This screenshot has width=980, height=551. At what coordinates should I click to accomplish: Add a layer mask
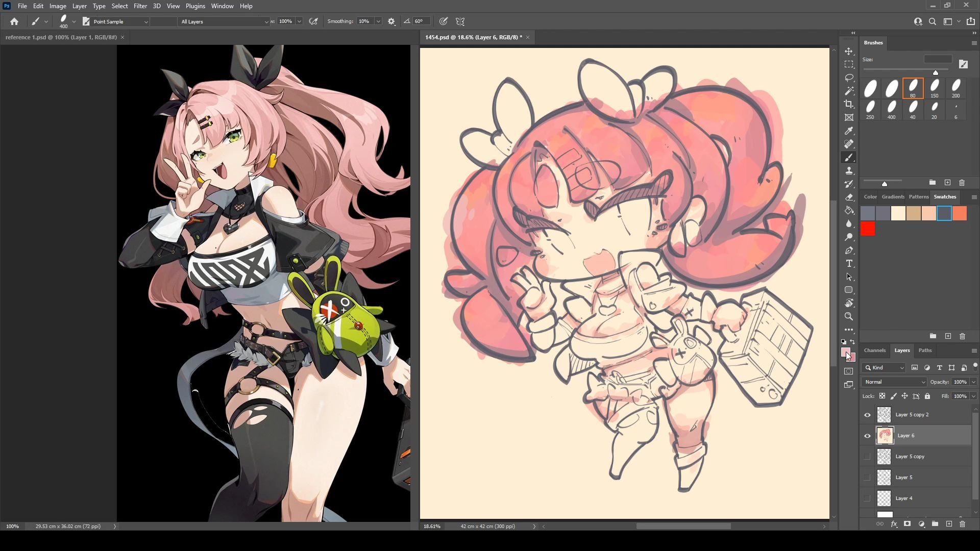907,524
